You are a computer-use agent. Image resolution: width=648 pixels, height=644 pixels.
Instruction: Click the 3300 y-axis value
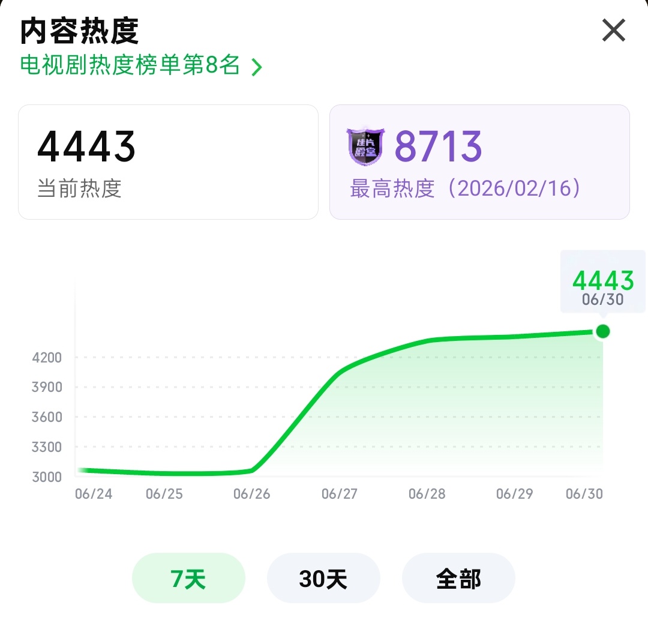click(x=47, y=447)
